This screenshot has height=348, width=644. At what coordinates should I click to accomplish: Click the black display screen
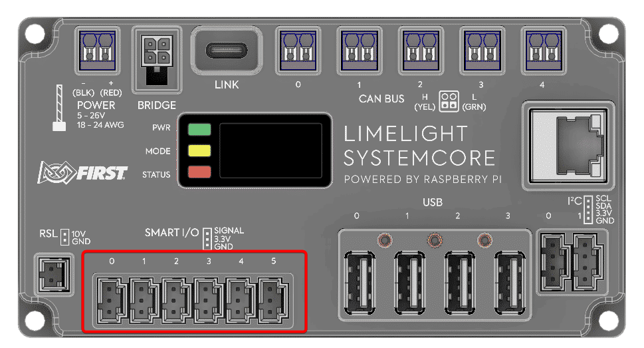coord(270,150)
